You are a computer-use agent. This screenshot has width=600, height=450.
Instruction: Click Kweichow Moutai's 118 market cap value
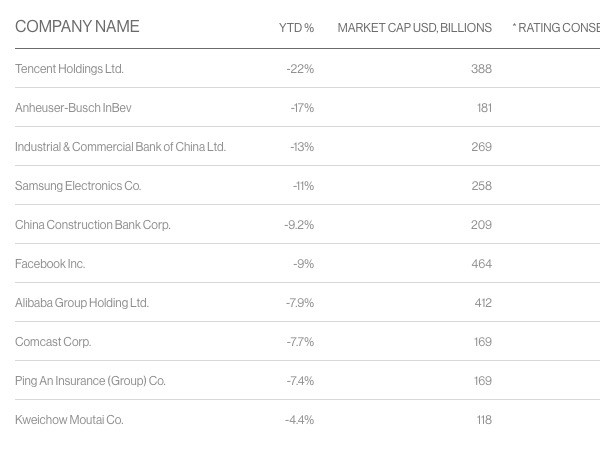tap(484, 420)
